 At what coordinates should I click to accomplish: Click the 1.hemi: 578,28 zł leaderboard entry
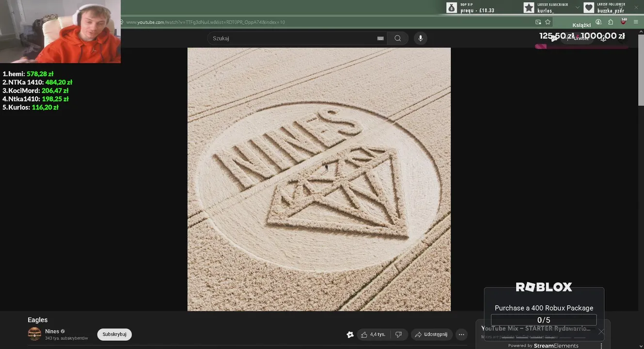28,74
